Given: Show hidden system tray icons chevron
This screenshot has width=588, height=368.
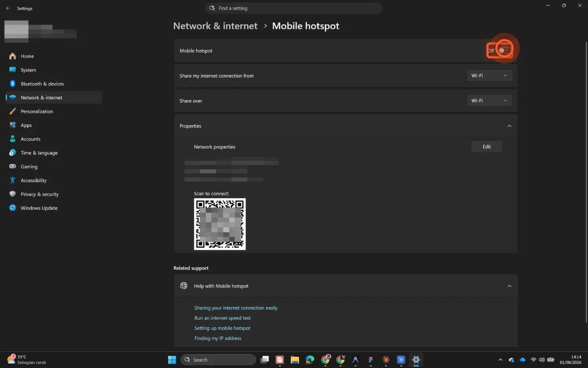Looking at the screenshot, I should tap(500, 360).
